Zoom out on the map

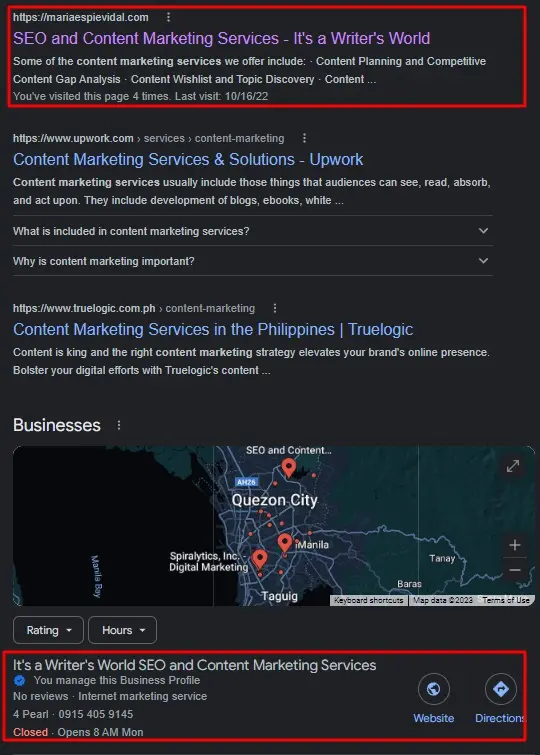click(x=514, y=570)
